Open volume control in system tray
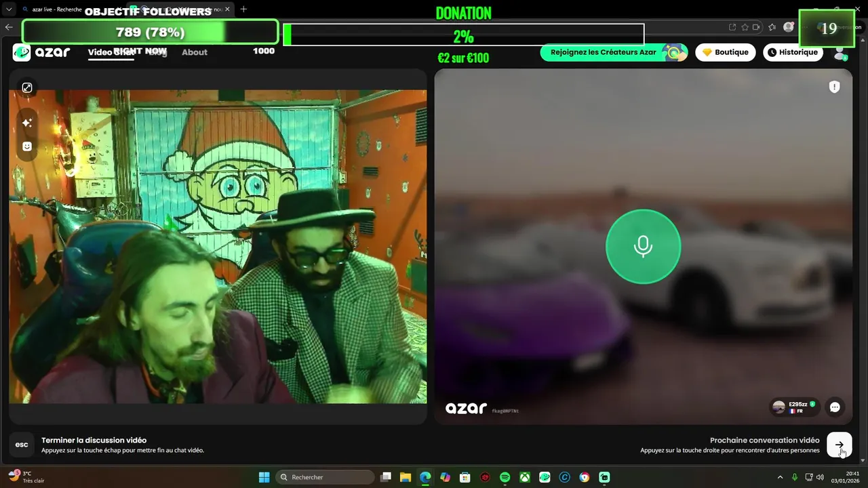This screenshot has height=488, width=868. pyautogui.click(x=821, y=477)
